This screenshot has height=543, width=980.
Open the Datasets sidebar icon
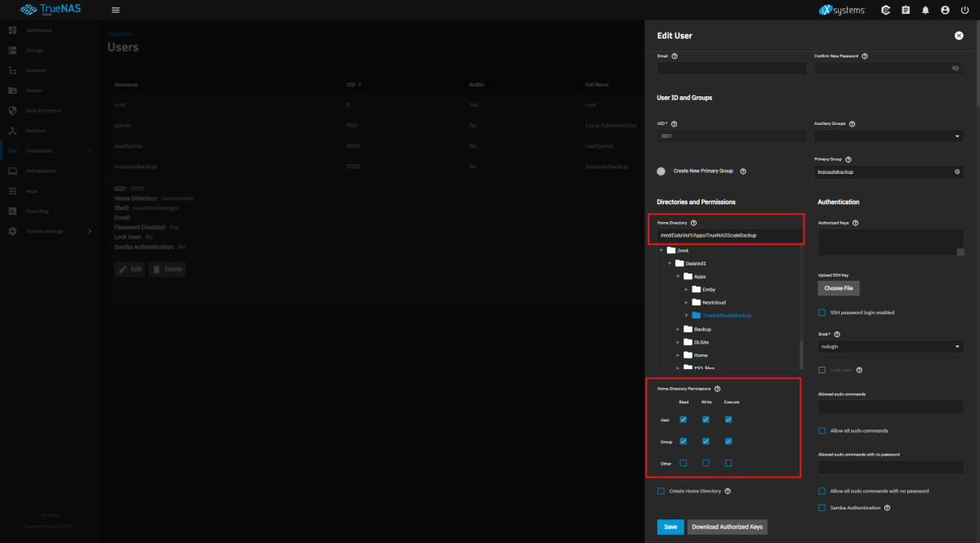tap(12, 70)
